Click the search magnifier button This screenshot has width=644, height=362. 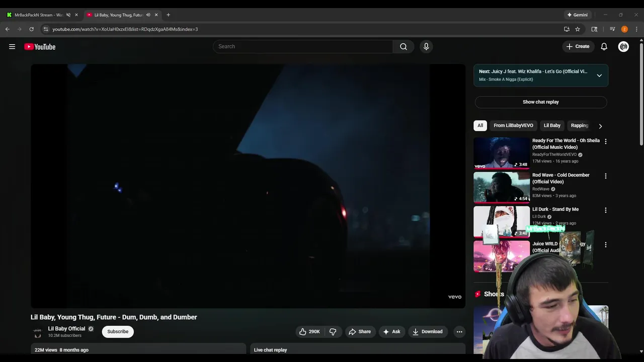(404, 46)
